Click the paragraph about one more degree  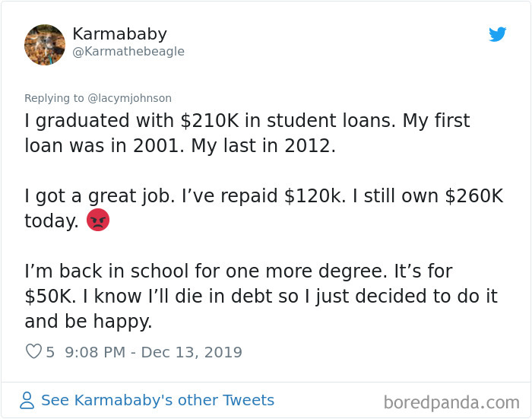[261, 296]
